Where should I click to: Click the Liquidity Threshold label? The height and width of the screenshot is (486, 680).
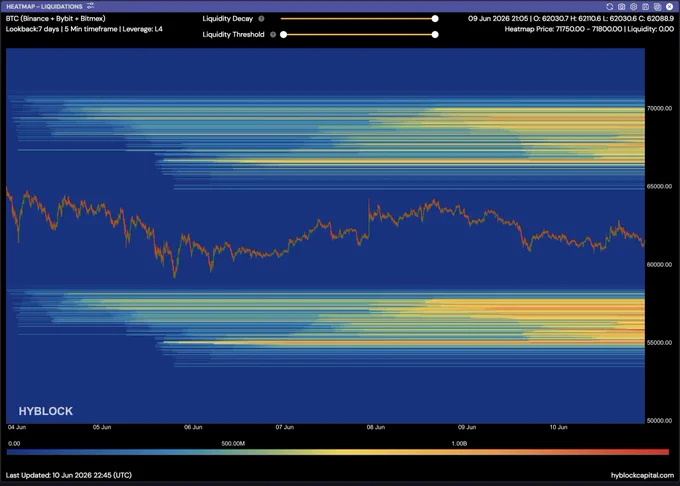coord(233,35)
